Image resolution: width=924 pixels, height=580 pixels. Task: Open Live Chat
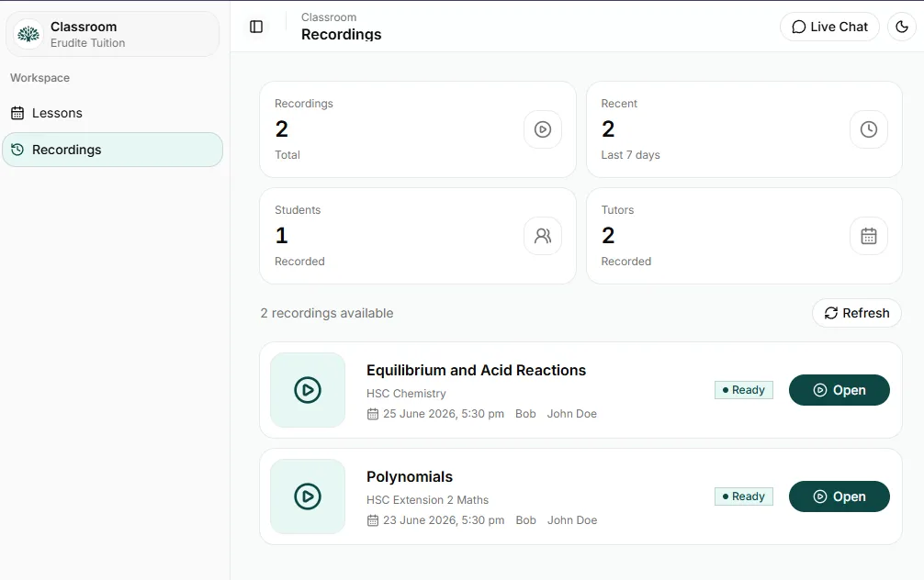[x=829, y=27]
